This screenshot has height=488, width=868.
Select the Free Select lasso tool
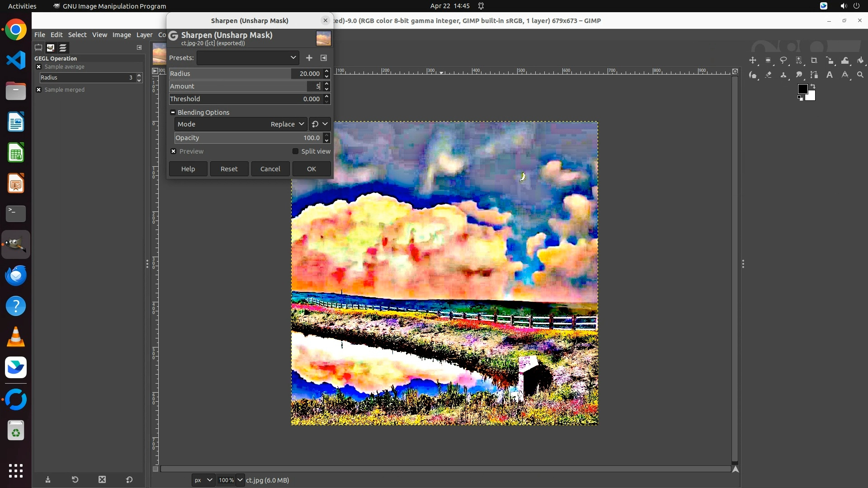click(783, 60)
